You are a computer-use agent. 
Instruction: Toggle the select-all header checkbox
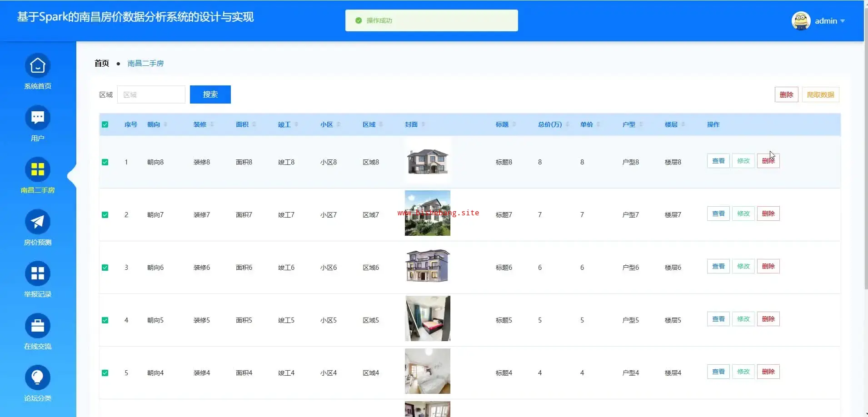(x=105, y=124)
